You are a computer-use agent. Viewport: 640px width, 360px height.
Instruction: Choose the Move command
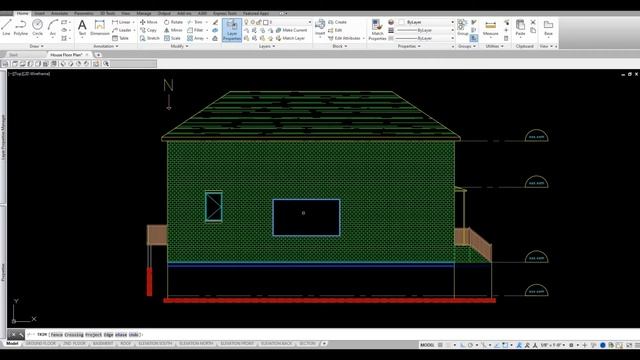(149, 22)
